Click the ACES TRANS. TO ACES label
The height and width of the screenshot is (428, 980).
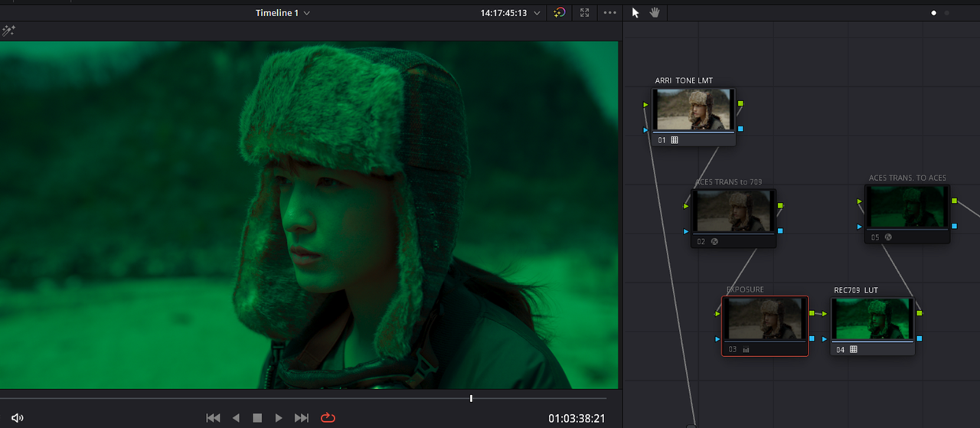(x=907, y=178)
